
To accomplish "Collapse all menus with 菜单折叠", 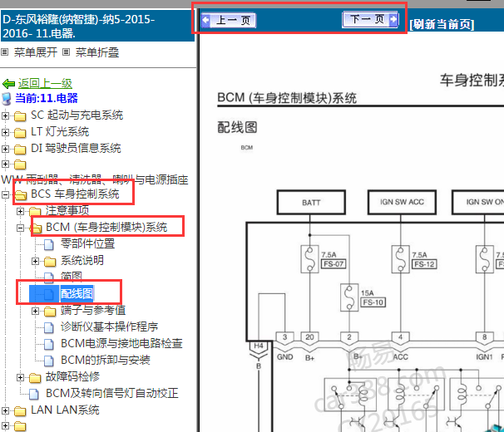I will pos(97,52).
